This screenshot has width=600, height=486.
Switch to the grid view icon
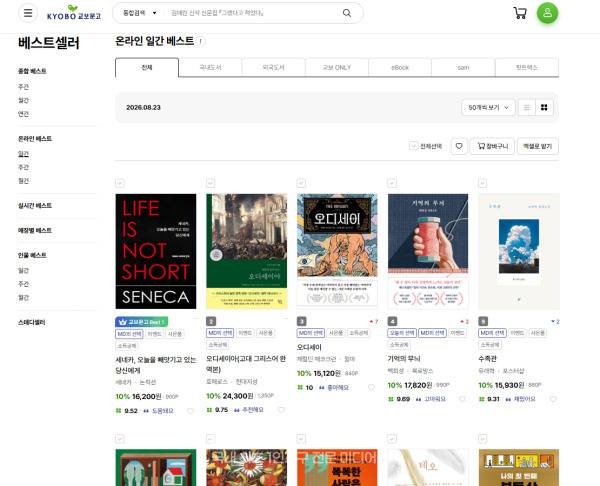[x=544, y=108]
